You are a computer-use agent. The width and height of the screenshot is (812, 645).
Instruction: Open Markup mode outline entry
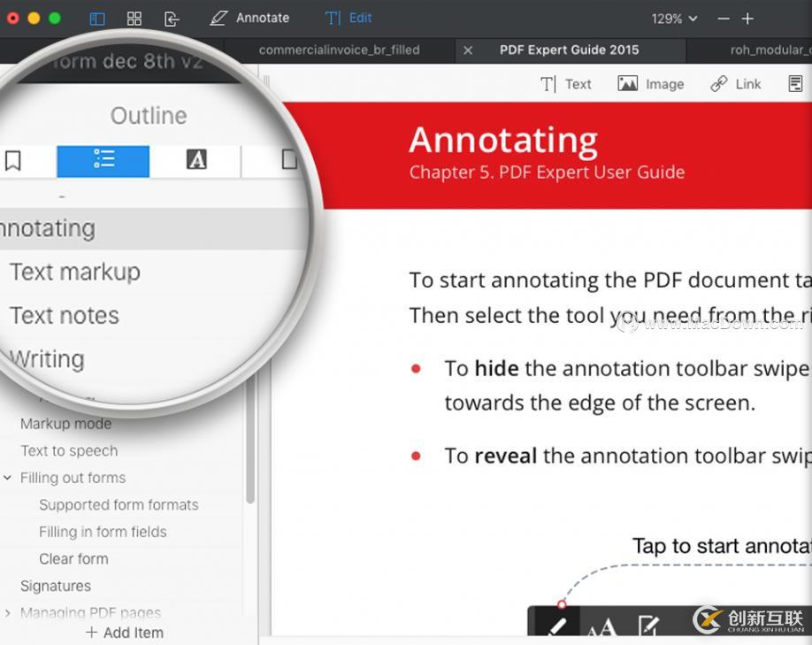click(x=65, y=424)
